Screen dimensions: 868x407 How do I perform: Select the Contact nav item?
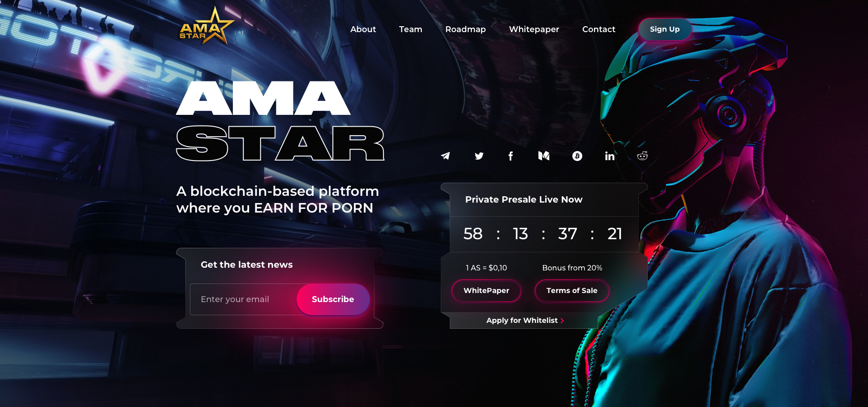click(x=599, y=29)
